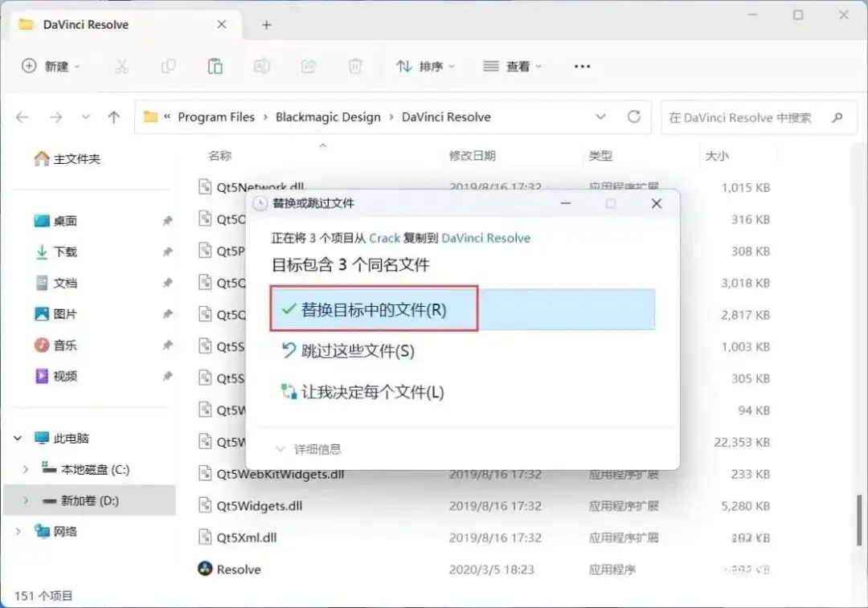Click DaVinci Resolve destination link in dialog

[x=486, y=238]
